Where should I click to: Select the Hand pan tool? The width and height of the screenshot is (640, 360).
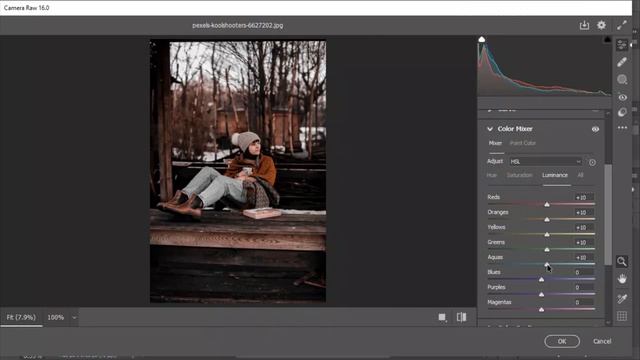tap(622, 279)
